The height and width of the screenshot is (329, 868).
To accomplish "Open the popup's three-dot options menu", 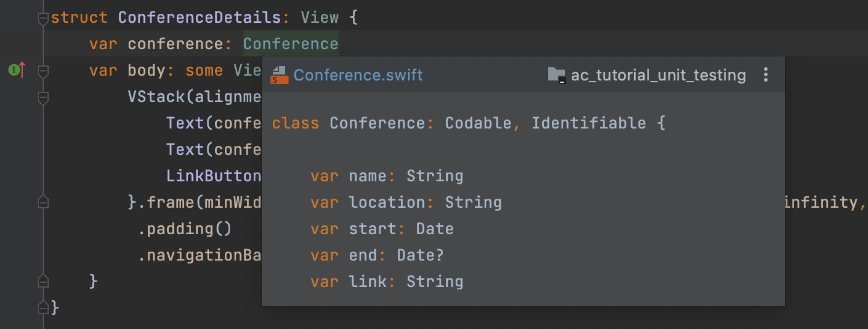I will click(x=765, y=75).
